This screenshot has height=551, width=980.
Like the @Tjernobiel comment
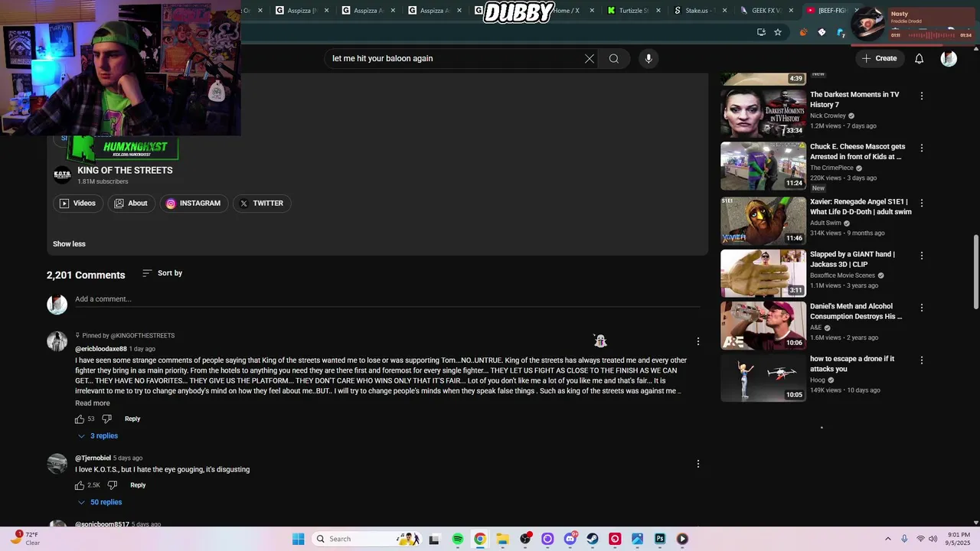(x=80, y=485)
